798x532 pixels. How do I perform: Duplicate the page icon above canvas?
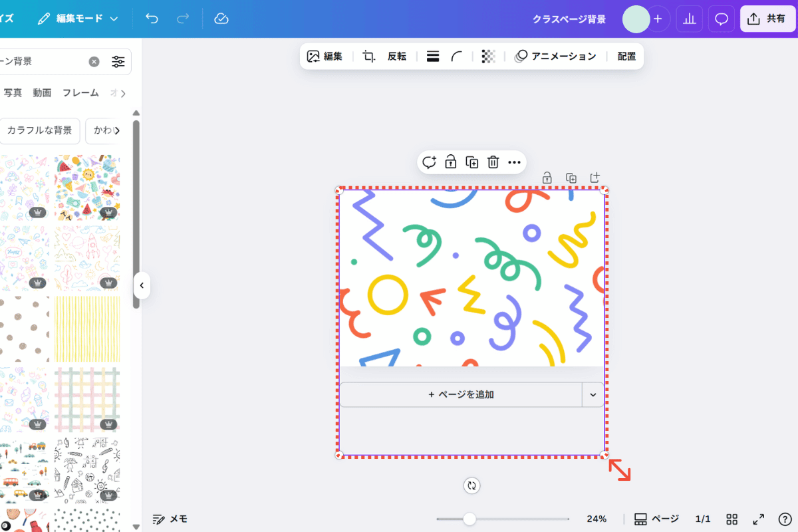(571, 178)
